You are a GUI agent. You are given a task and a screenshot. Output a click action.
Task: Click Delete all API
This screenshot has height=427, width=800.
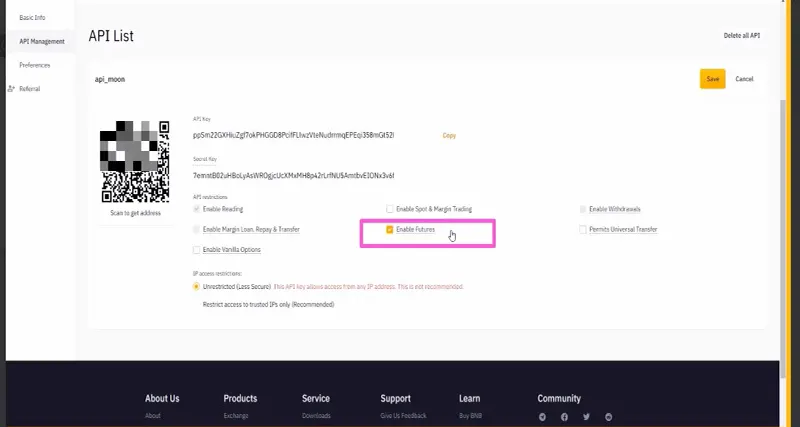[742, 36]
